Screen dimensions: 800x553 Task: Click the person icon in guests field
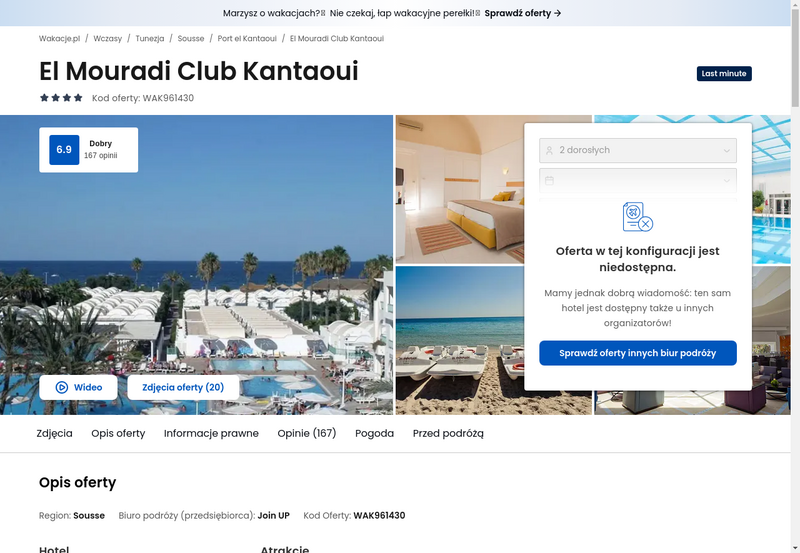pos(549,150)
